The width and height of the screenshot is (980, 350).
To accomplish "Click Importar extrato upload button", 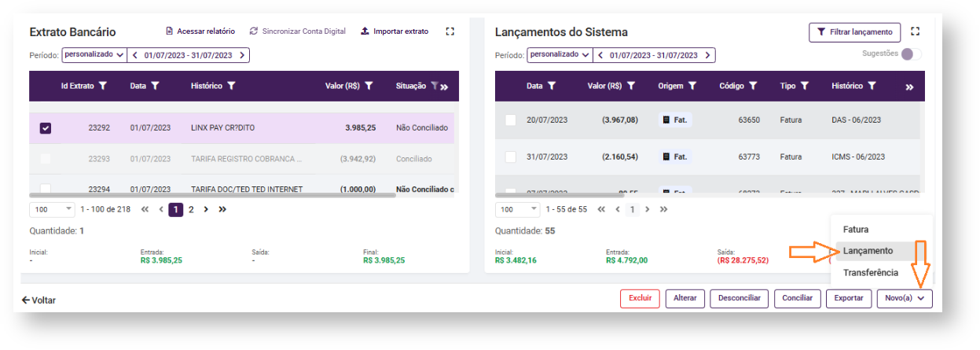I will [x=395, y=31].
